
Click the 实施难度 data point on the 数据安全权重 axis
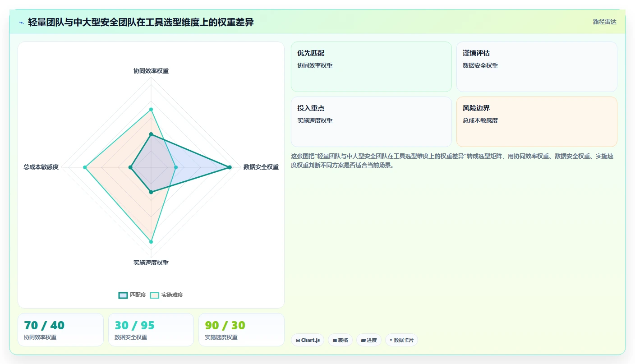(x=176, y=167)
